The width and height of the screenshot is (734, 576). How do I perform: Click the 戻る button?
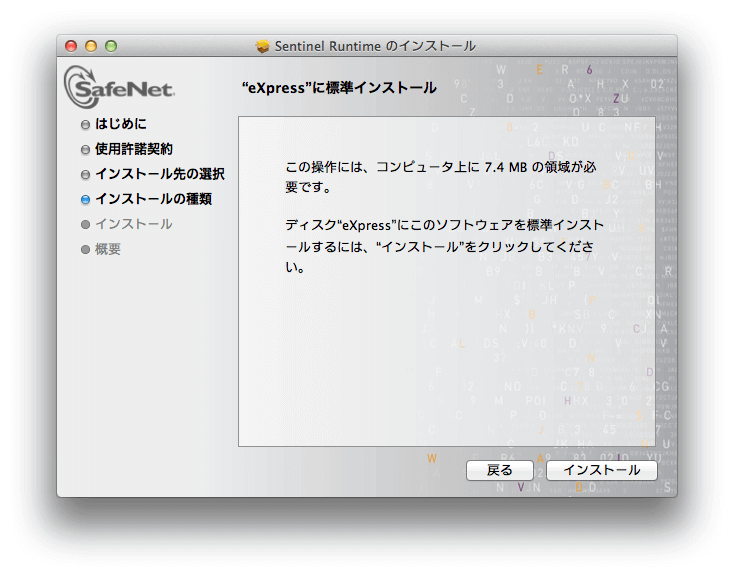click(499, 470)
